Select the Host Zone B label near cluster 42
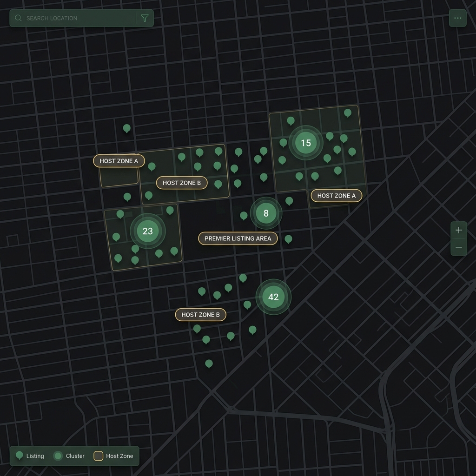476x476 pixels. (200, 315)
